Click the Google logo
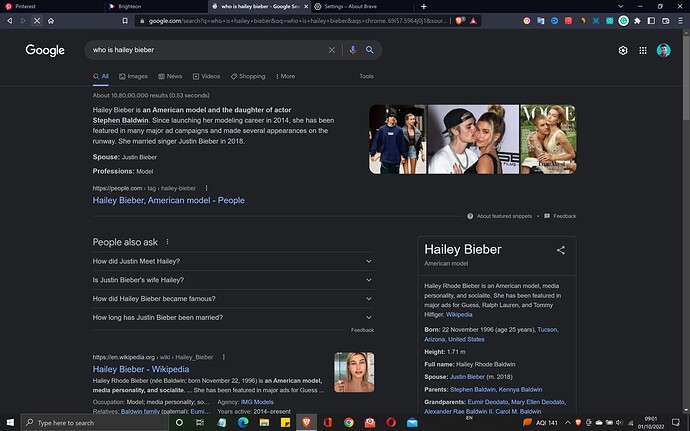 pyautogui.click(x=45, y=50)
